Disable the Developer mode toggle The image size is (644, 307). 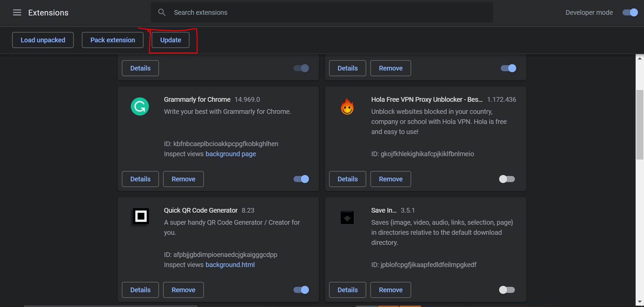pos(630,12)
